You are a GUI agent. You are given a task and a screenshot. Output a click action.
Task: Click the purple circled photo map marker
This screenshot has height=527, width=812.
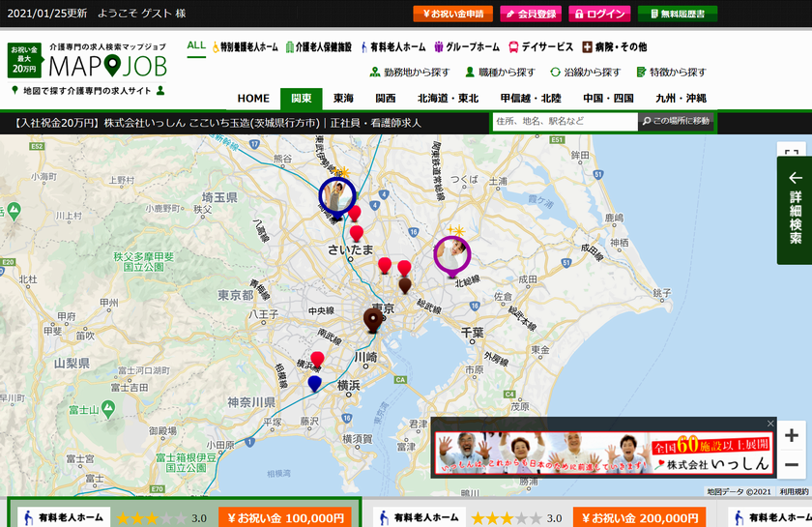(x=451, y=254)
